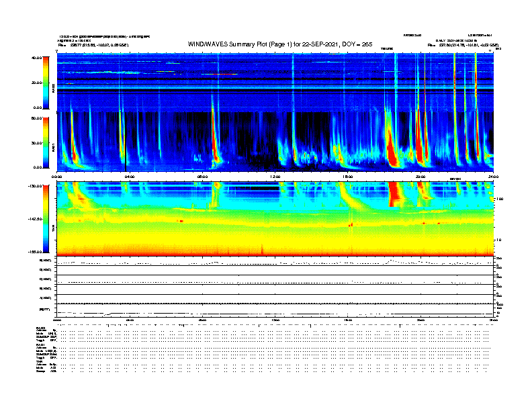This screenshot has width=532, height=411.
Task: Click 12:00 tick under RAD1 spectrogram
Action: [x=275, y=177]
